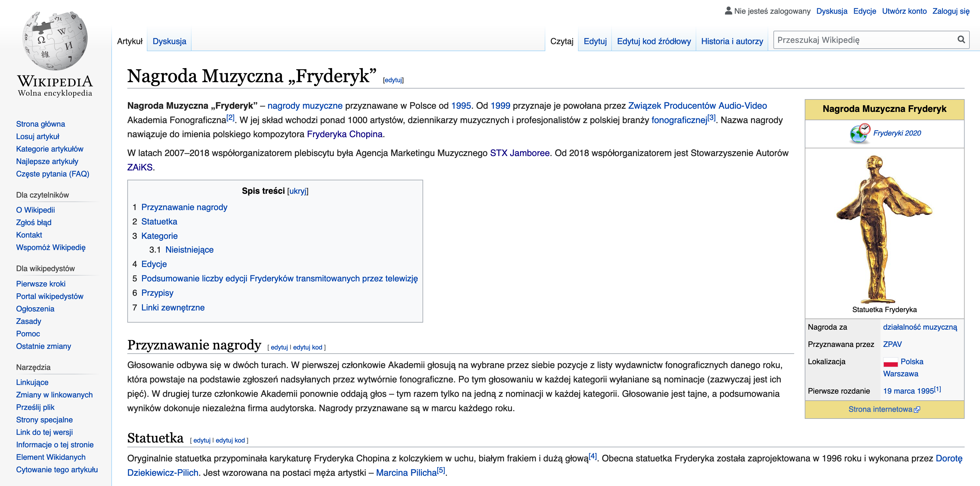Open ZPAV link in the infobox

pos(892,345)
